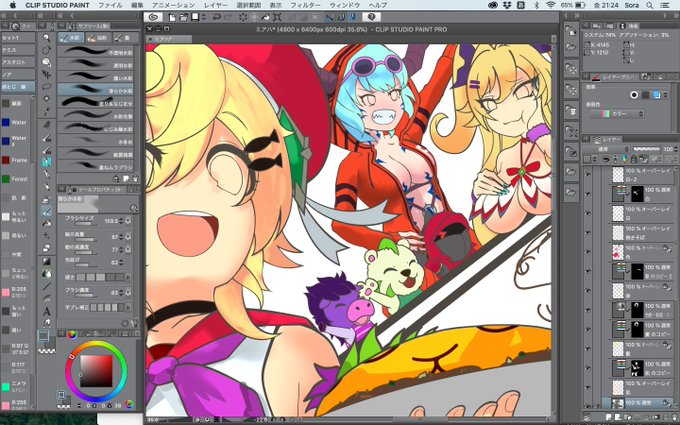Screen dimensions: 680x425
Task: Adjust brush size value stepper
Action: pyautogui.click(x=121, y=221)
